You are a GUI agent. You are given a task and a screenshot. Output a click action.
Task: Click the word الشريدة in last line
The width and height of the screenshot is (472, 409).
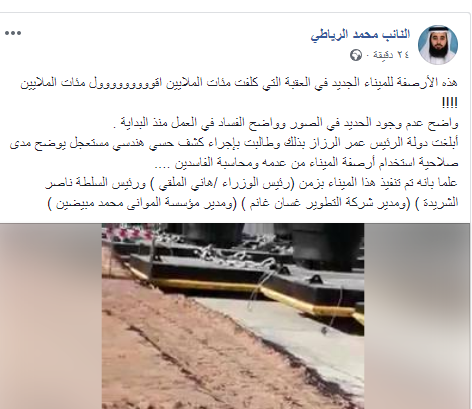(441, 203)
